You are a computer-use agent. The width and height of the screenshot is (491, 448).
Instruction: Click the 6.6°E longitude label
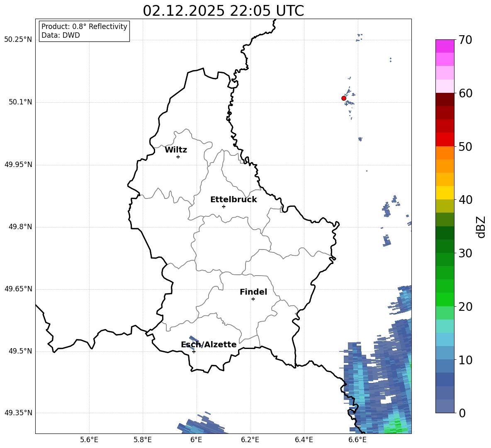[357, 440]
